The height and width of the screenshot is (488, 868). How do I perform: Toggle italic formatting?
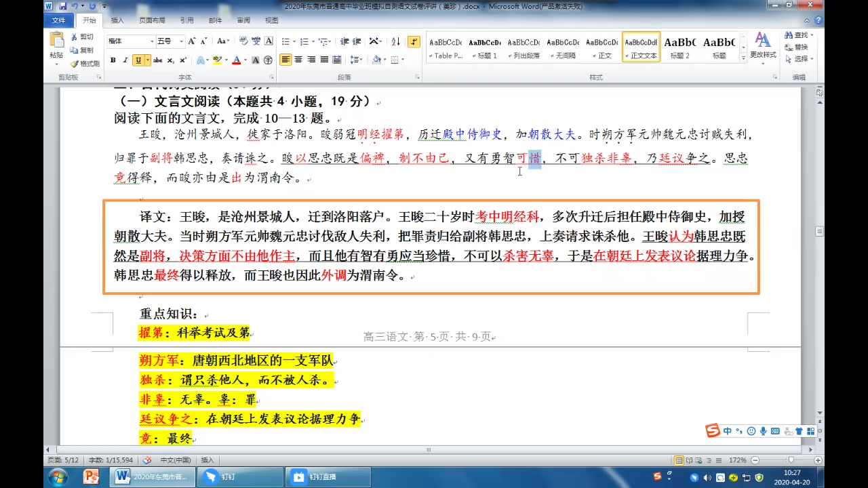(125, 60)
